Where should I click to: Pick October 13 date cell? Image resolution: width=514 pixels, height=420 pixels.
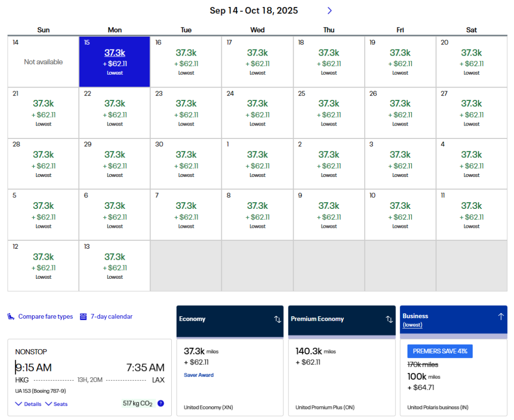[x=115, y=265]
